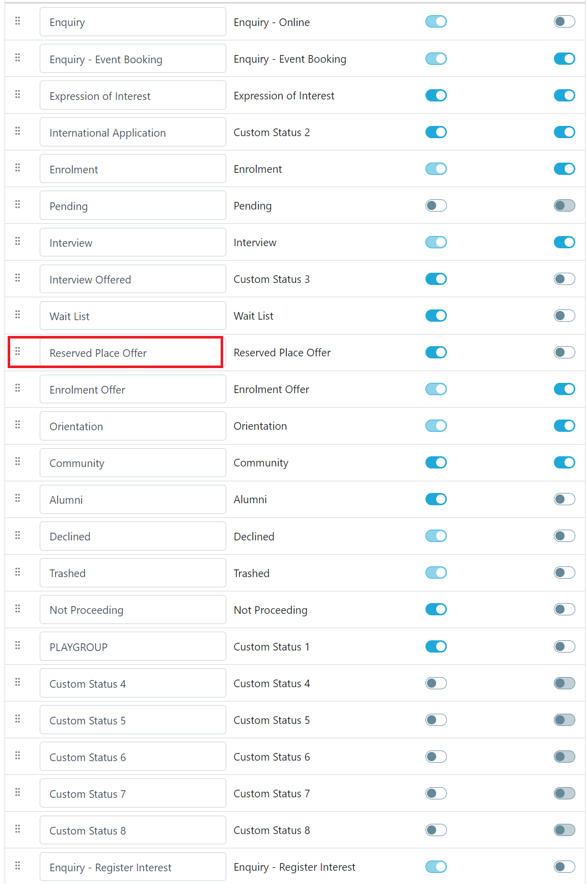Turn on the last toggle for Wait List
The image size is (588, 884).
(x=564, y=316)
